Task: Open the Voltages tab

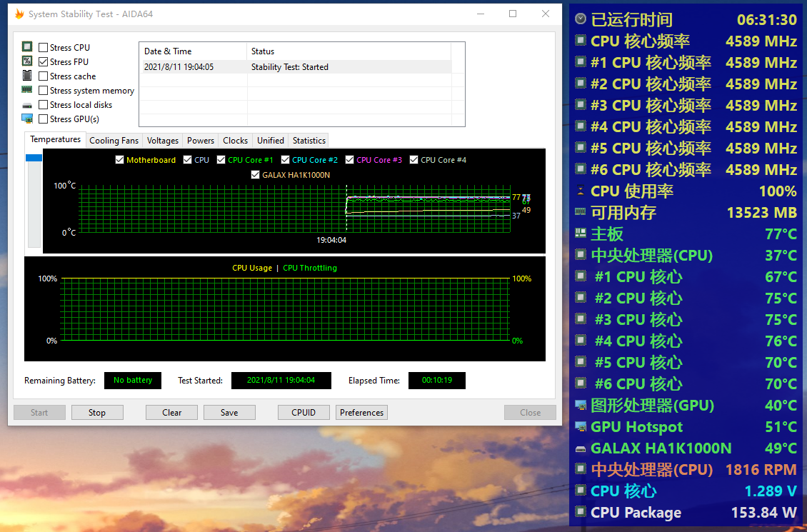Action: 163,141
